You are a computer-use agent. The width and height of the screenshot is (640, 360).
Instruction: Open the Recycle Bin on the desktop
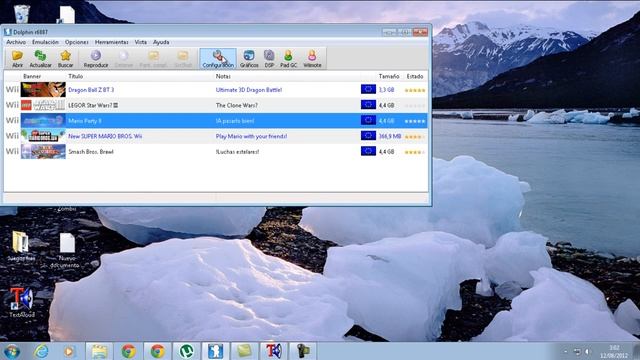[x=22, y=13]
